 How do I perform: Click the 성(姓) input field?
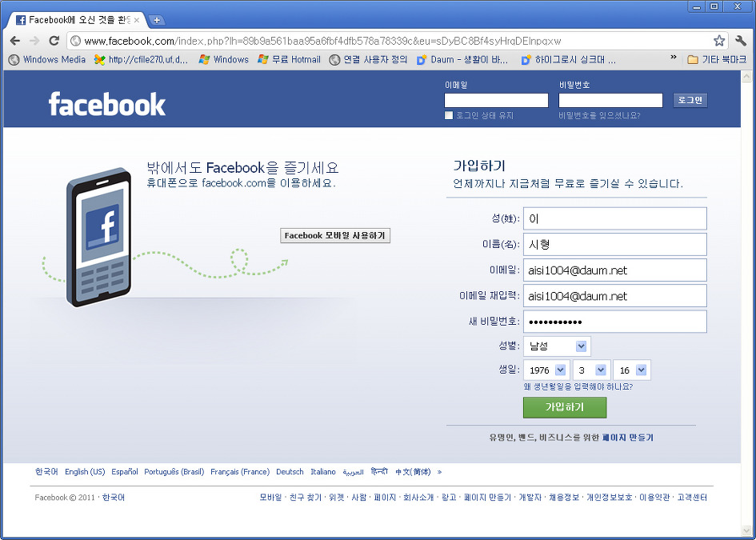(614, 218)
